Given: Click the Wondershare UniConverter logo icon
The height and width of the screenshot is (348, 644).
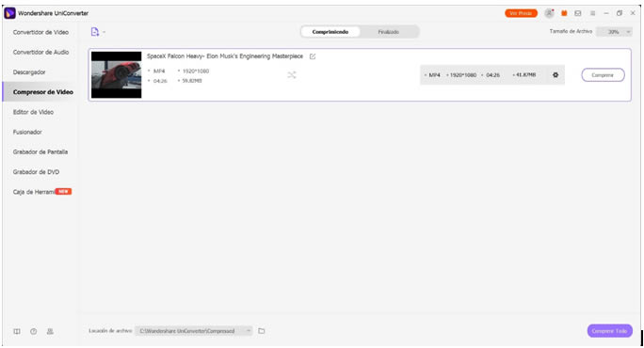Looking at the screenshot, I should (9, 13).
